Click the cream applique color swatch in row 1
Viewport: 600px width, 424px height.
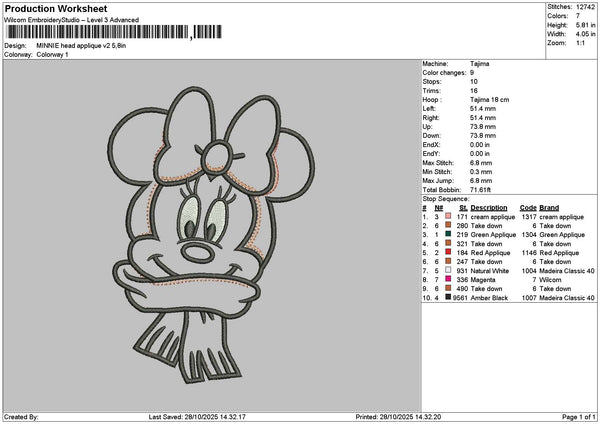pos(448,216)
